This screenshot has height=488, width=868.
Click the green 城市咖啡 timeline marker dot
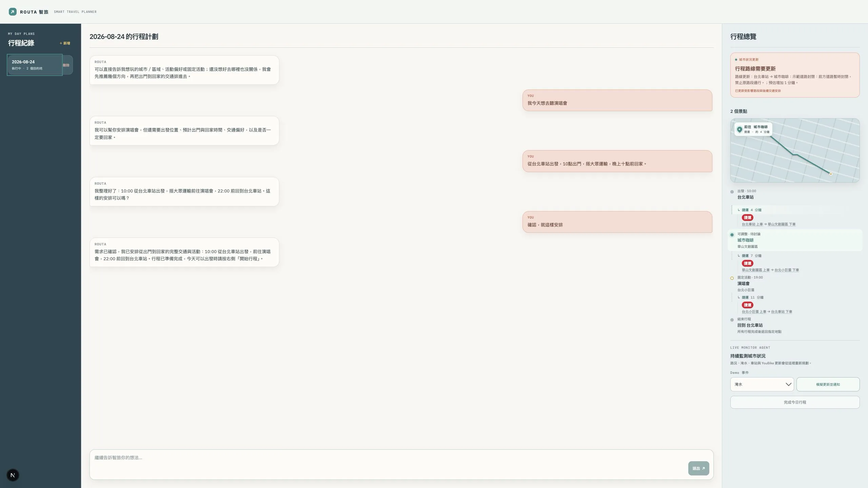pos(732,235)
